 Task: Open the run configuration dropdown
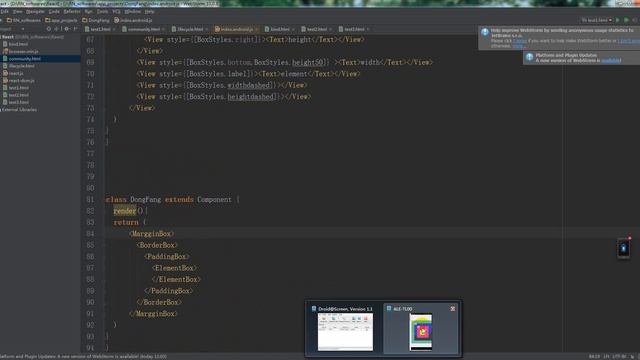tap(597, 20)
